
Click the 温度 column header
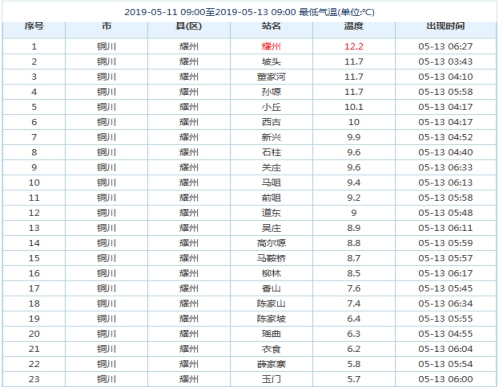click(354, 26)
